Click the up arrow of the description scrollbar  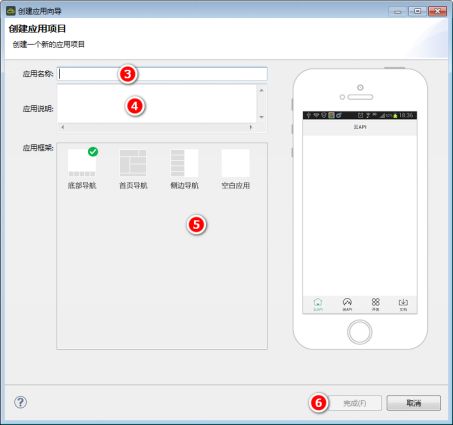(x=262, y=90)
